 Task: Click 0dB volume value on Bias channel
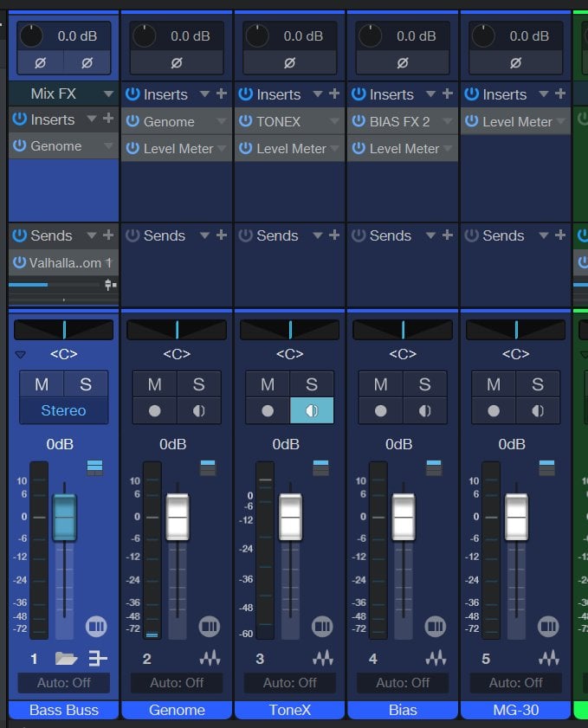coord(398,444)
